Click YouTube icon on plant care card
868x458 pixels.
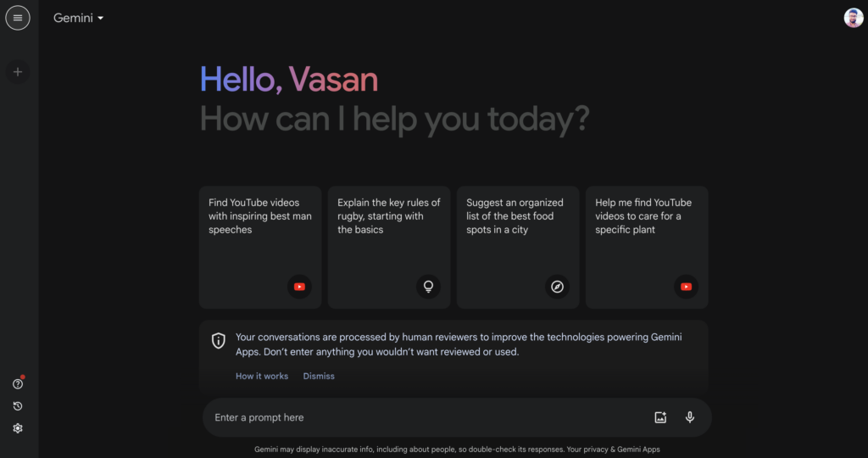(x=686, y=287)
